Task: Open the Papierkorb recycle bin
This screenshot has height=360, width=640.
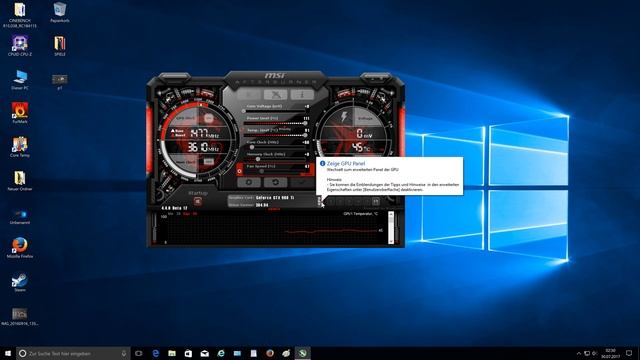Action: [x=60, y=12]
